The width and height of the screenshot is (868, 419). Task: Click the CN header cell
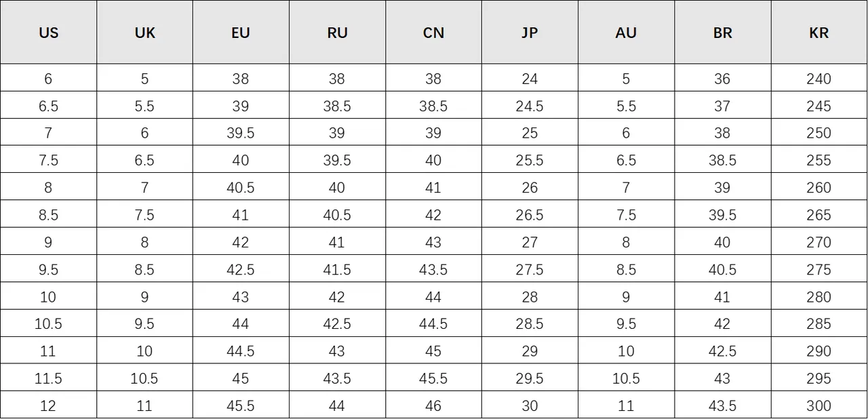(433, 33)
